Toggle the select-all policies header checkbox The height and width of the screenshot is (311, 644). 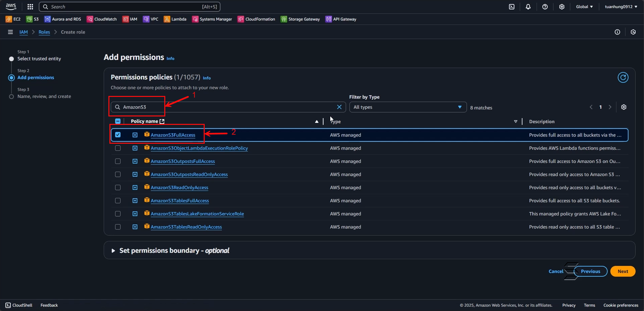pos(118,121)
